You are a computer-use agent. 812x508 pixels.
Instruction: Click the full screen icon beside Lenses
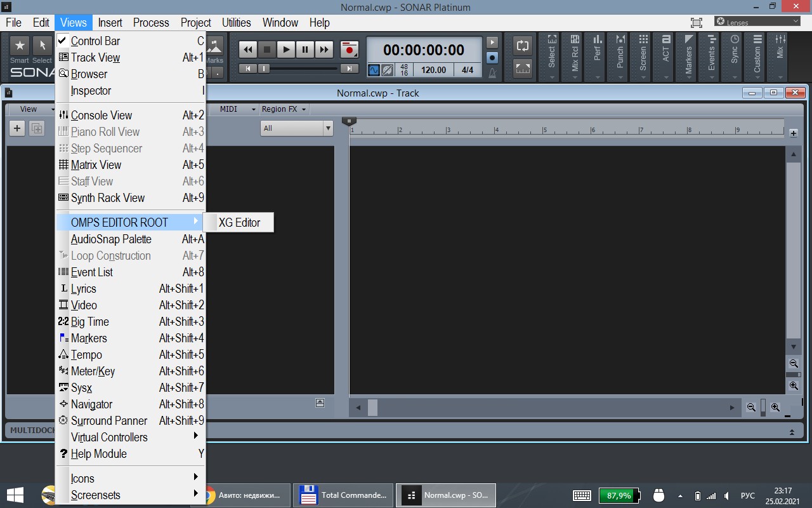(x=697, y=22)
